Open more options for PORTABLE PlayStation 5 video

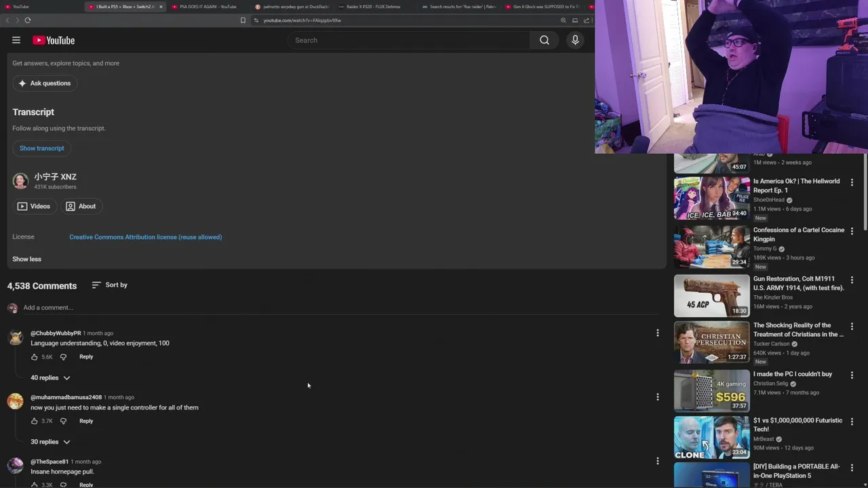pyautogui.click(x=852, y=468)
